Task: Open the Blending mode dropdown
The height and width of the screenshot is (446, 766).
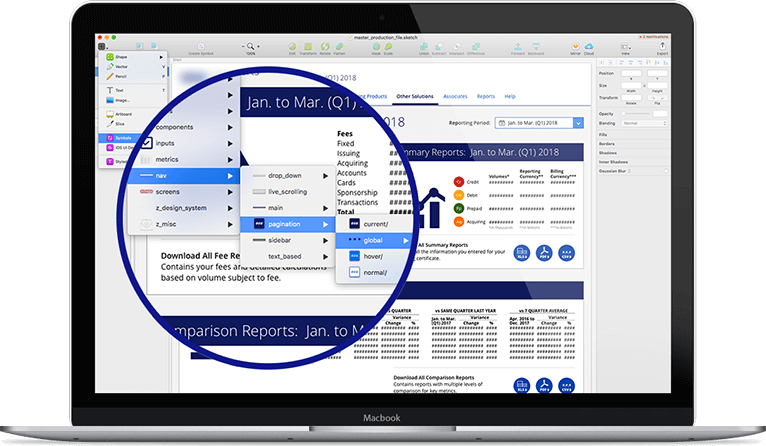Action: 641,123
